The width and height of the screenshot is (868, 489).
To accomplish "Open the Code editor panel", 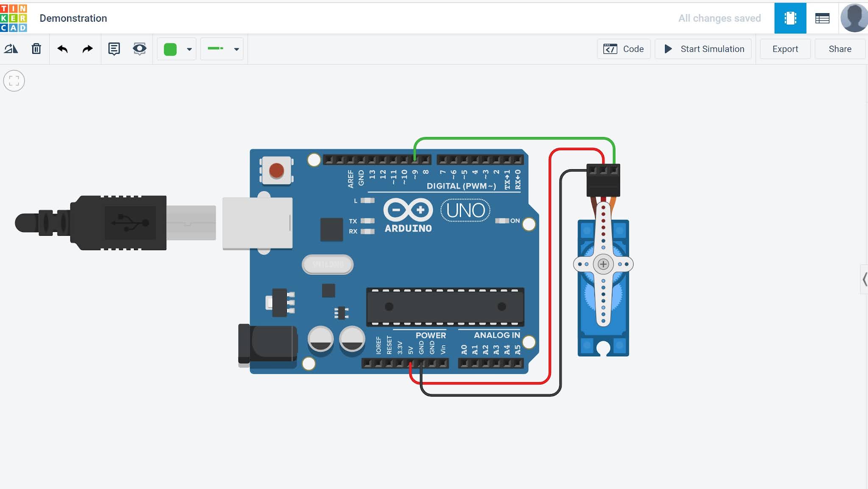I will point(623,49).
